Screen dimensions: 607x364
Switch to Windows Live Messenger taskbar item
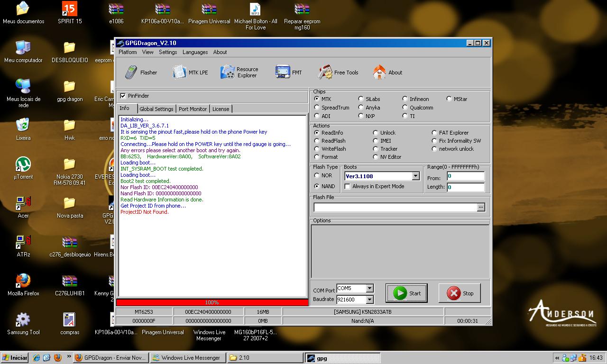(x=188, y=358)
